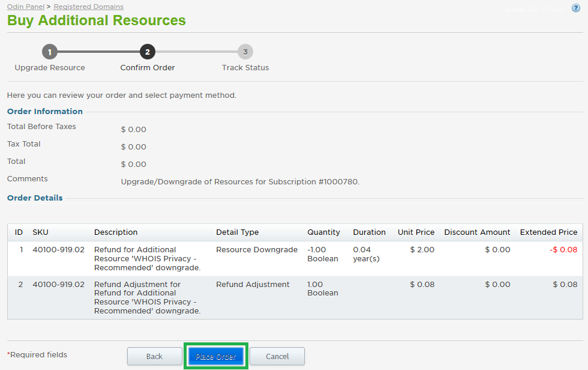The width and height of the screenshot is (588, 370).
Task: Select the Refund Adjustment detail type cell
Action: click(x=253, y=285)
